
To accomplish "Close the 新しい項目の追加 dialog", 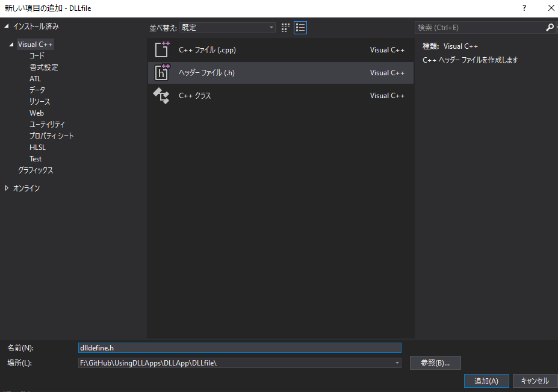I will tap(551, 8).
